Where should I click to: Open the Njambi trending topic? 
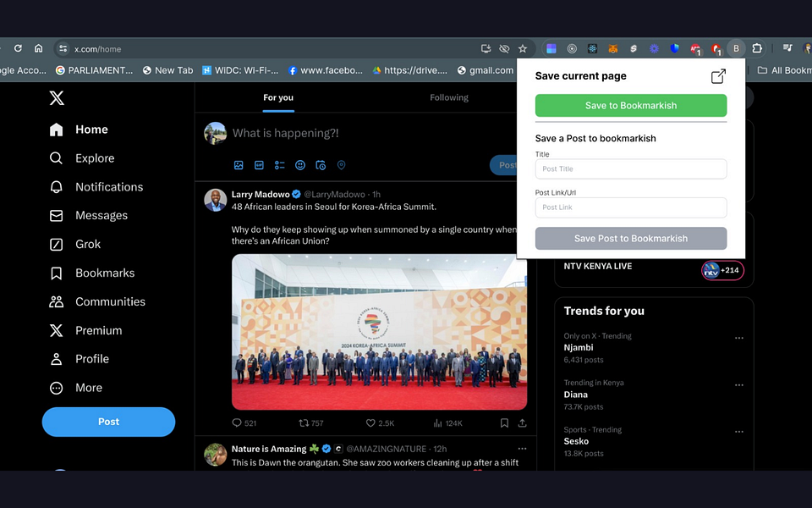click(579, 348)
